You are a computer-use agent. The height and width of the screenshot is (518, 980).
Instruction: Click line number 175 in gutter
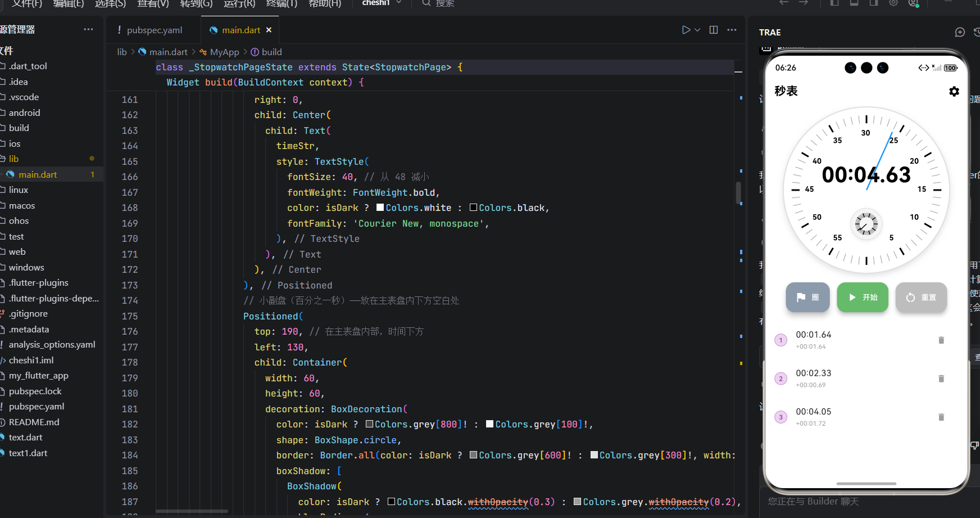pos(130,316)
